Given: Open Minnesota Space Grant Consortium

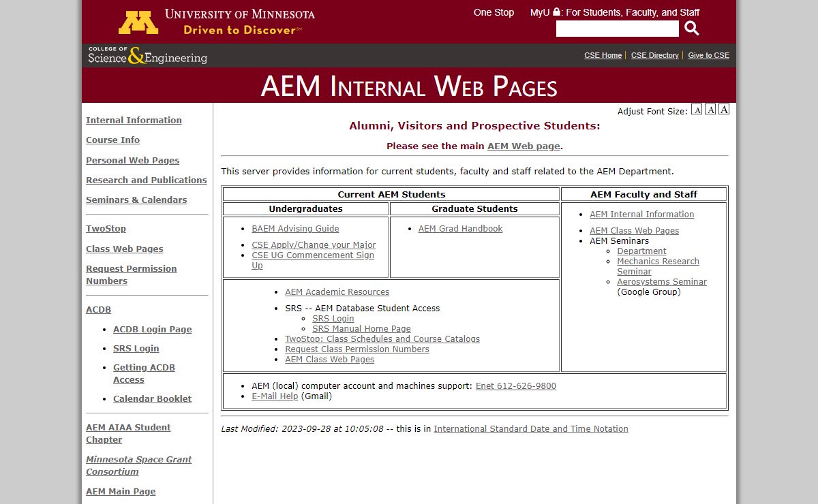Looking at the screenshot, I should coord(138,465).
